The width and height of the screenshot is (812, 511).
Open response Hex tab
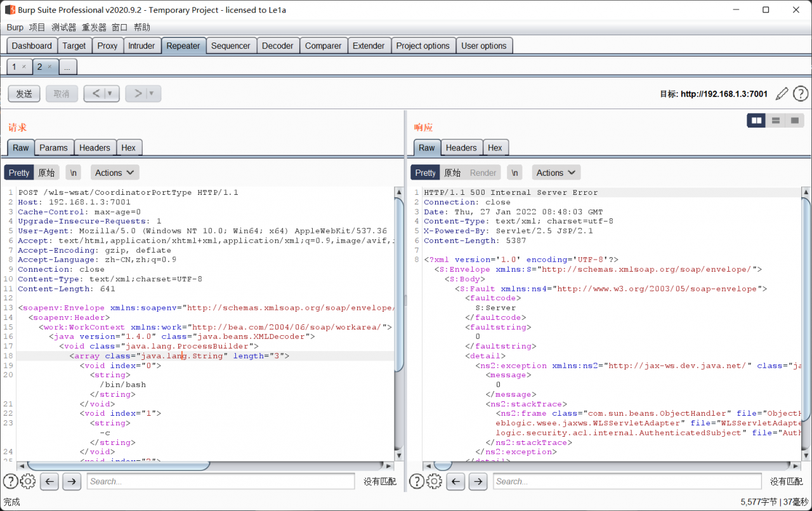495,147
